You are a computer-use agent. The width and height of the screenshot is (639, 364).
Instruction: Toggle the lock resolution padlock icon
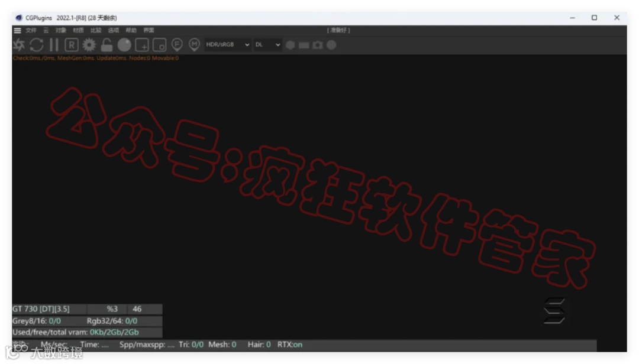[106, 45]
